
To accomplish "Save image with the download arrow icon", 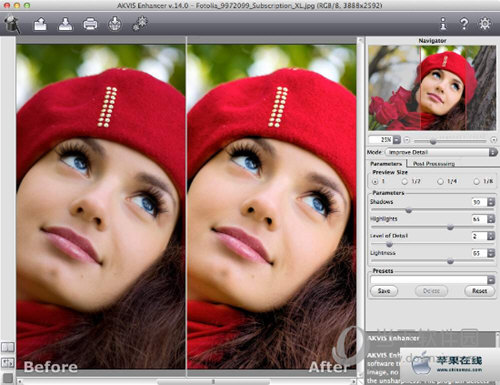I will [x=65, y=24].
